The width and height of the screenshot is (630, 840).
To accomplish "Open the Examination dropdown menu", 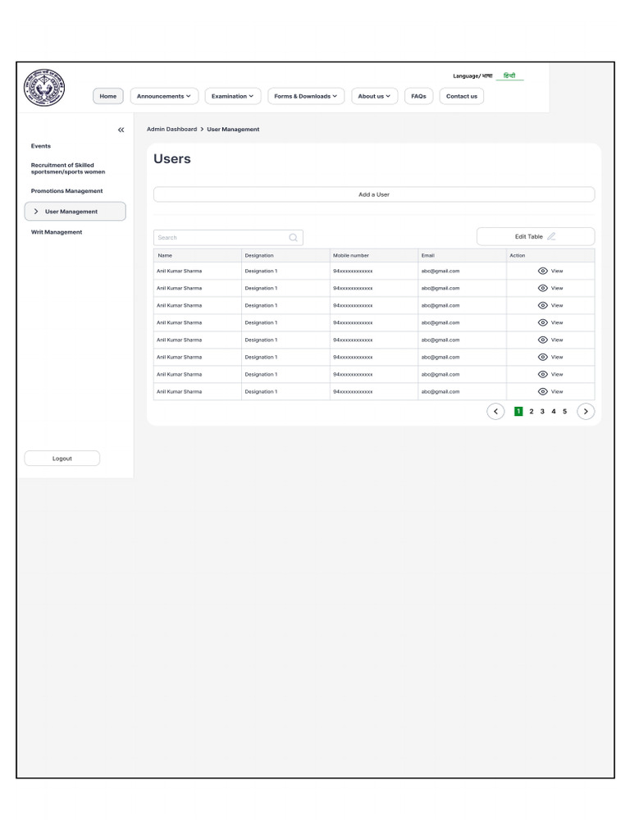I will pos(232,96).
